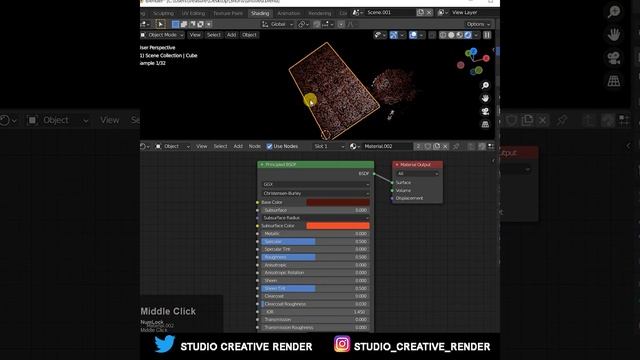Image resolution: width=640 pixels, height=360 pixels.
Task: Open the Node menu in node editor
Action: [255, 146]
